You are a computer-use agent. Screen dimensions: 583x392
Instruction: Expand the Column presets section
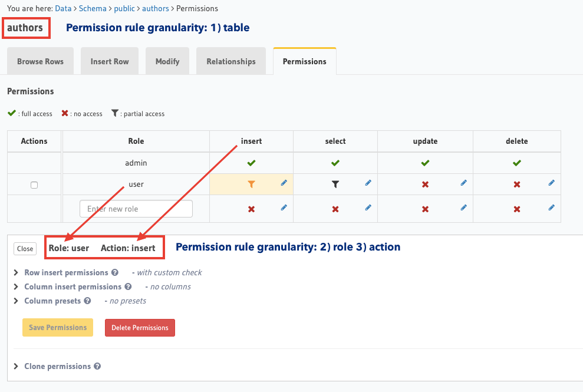(52, 301)
